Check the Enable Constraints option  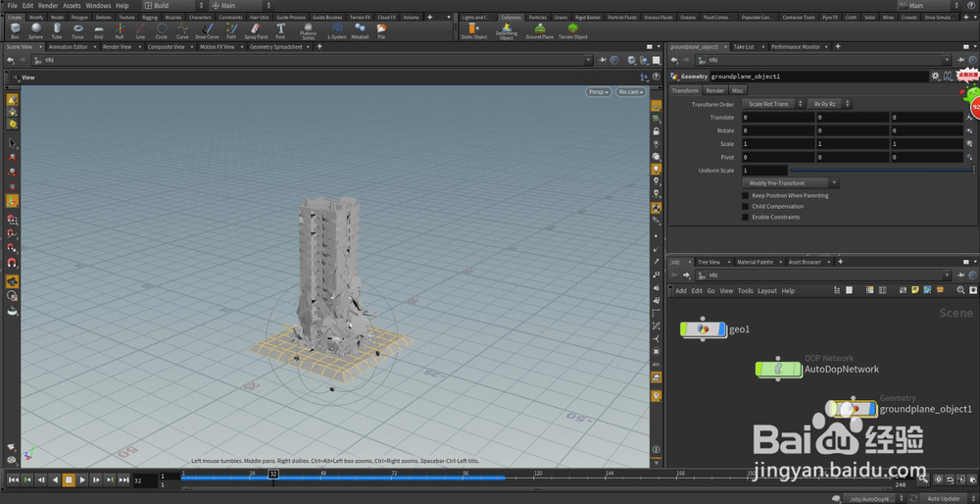[x=746, y=217]
